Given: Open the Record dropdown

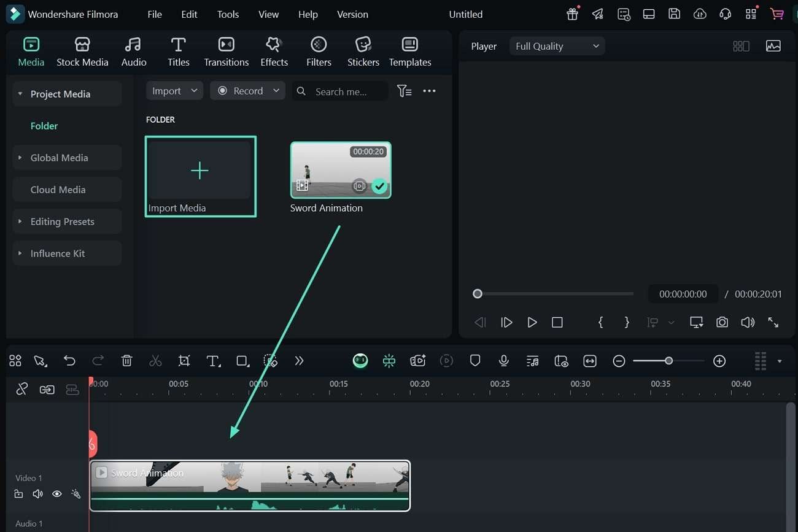Looking at the screenshot, I should tap(248, 91).
